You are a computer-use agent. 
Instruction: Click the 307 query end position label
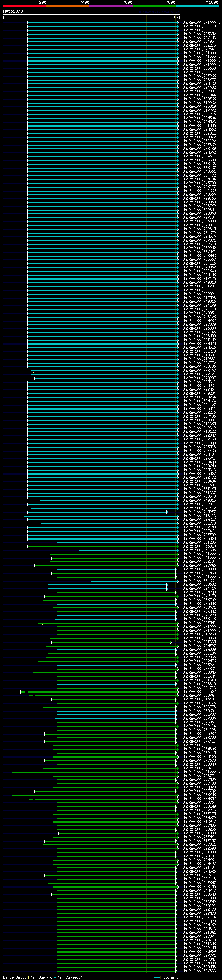pyautogui.click(x=175, y=17)
